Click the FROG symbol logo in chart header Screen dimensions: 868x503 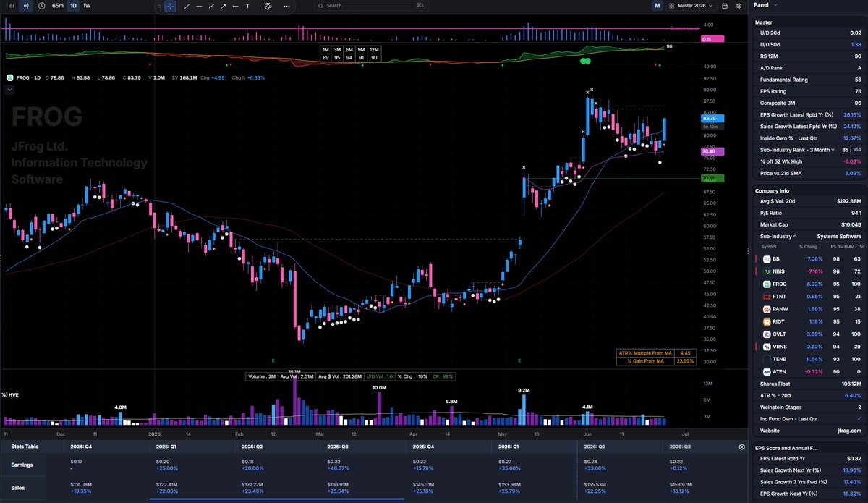9,77
